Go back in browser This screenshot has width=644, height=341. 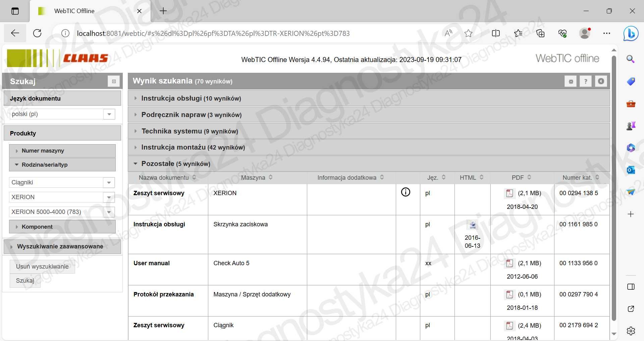[x=15, y=33]
